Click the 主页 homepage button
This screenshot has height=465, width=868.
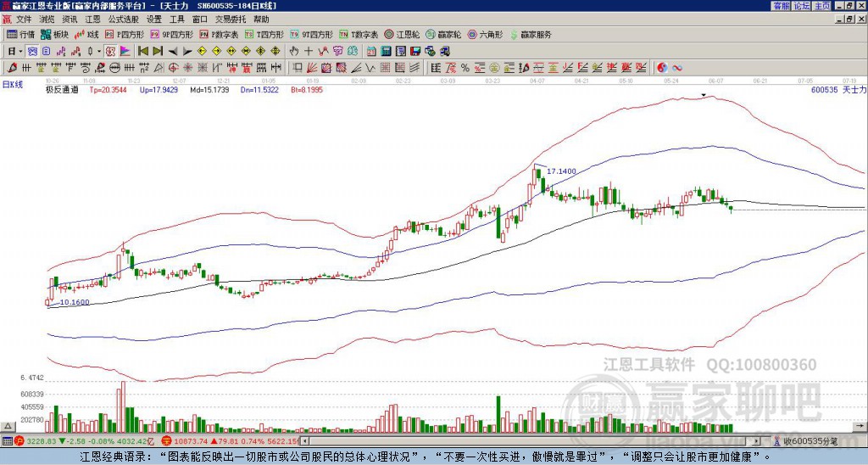822,6
